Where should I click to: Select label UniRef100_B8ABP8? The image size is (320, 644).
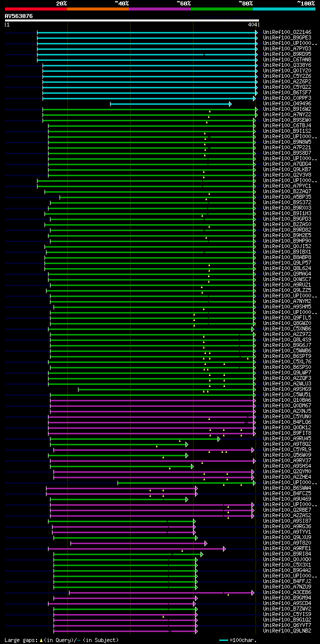tap(287, 257)
